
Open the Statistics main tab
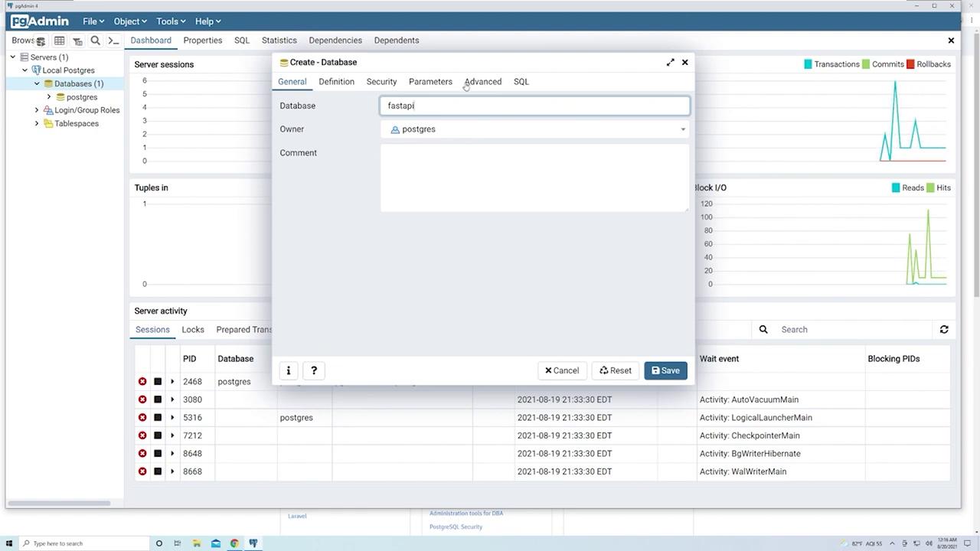[279, 41]
